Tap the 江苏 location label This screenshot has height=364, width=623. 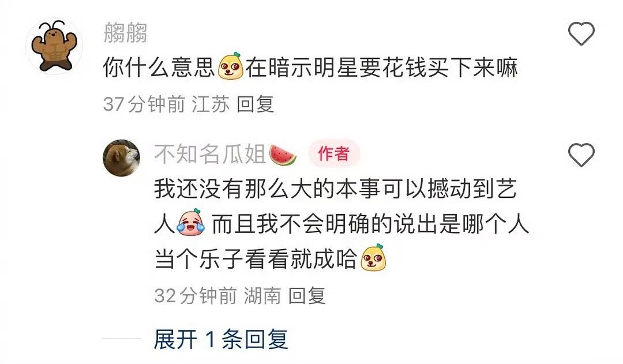(211, 104)
